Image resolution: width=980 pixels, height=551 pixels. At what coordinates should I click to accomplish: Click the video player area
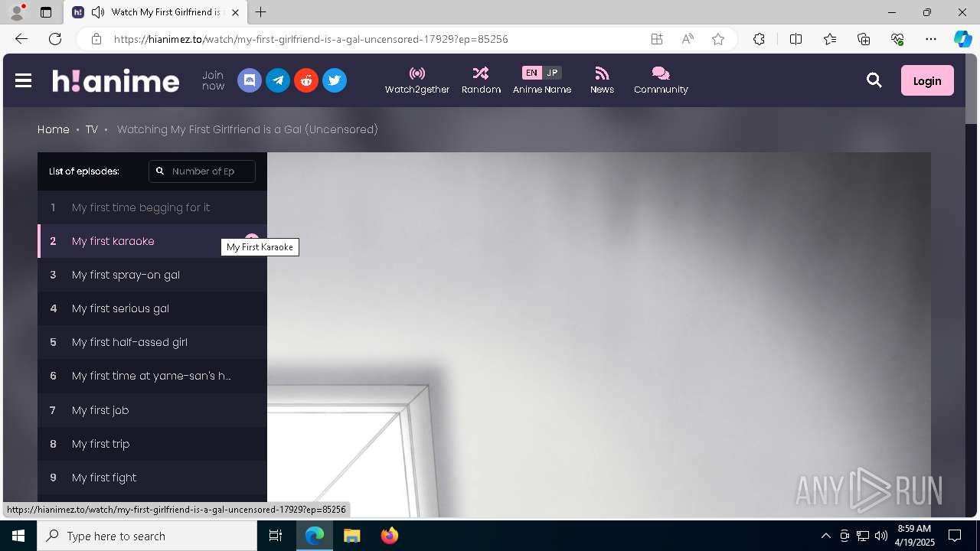(x=599, y=335)
